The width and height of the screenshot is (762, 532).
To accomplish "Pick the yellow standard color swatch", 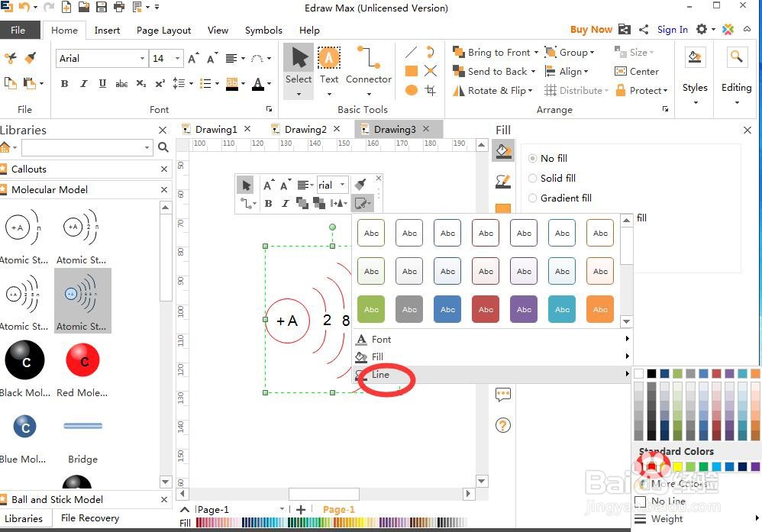I will coord(677,467).
